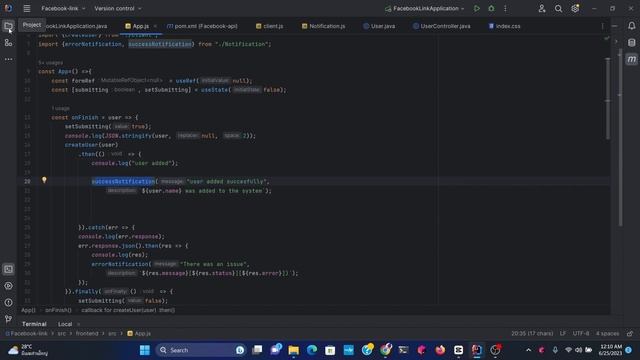Open recent tabs list menu
This screenshot has height=360, width=640.
(602, 26)
